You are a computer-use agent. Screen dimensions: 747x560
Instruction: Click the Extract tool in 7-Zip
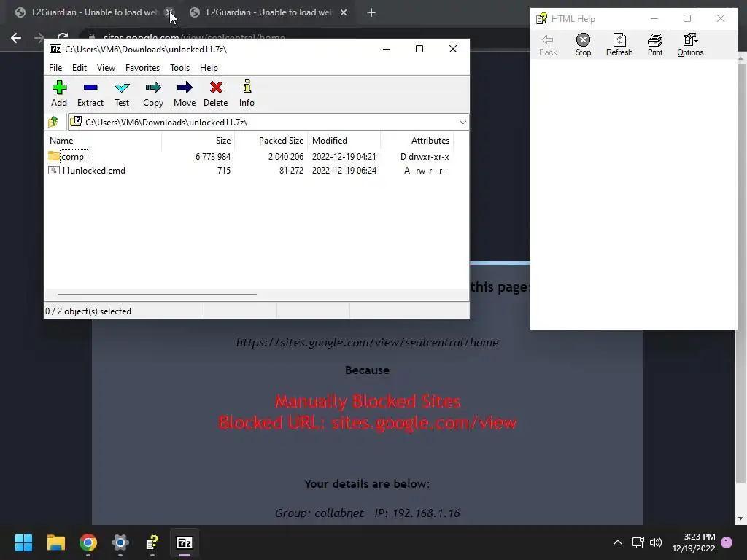[90, 93]
